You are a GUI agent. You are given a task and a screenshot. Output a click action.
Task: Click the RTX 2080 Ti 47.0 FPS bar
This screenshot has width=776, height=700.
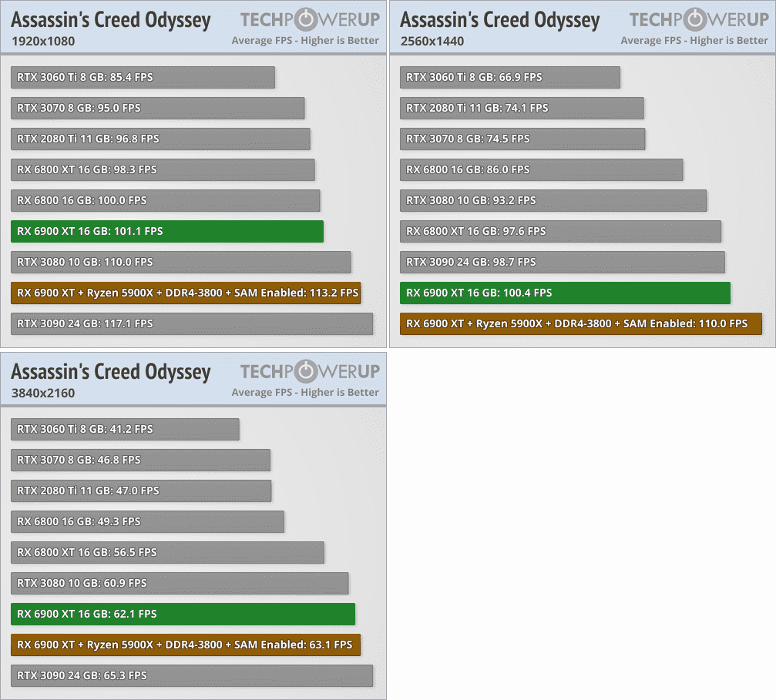[141, 491]
